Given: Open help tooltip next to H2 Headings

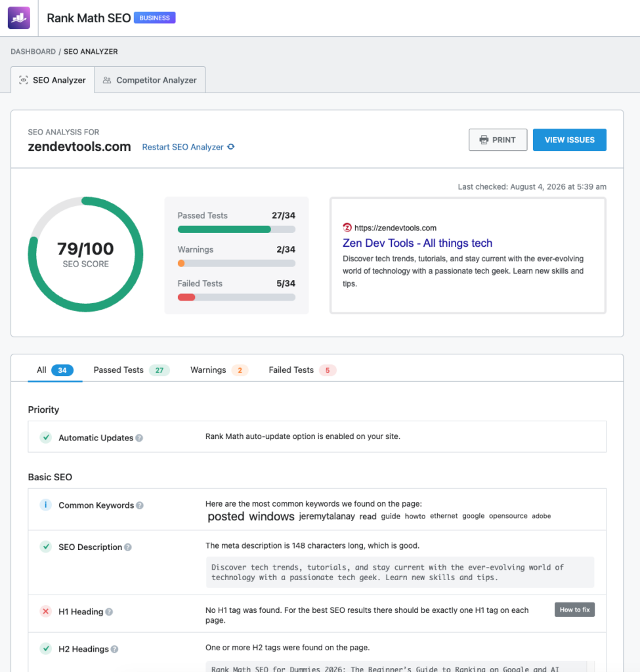Looking at the screenshot, I should [x=114, y=649].
